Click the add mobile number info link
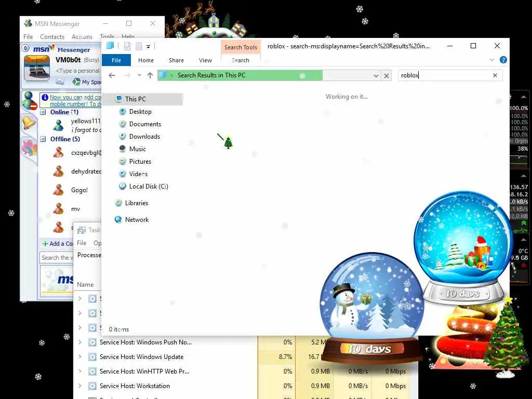The height and width of the screenshot is (399, 532). point(75,100)
